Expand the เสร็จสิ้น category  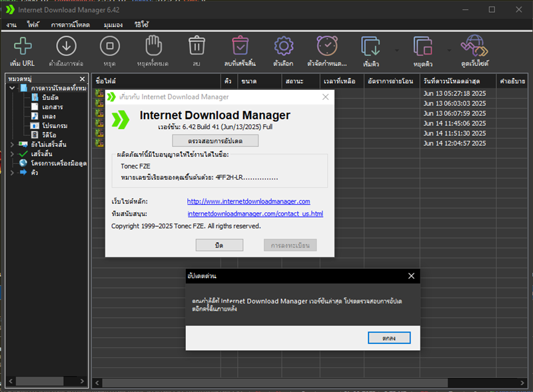pos(12,154)
